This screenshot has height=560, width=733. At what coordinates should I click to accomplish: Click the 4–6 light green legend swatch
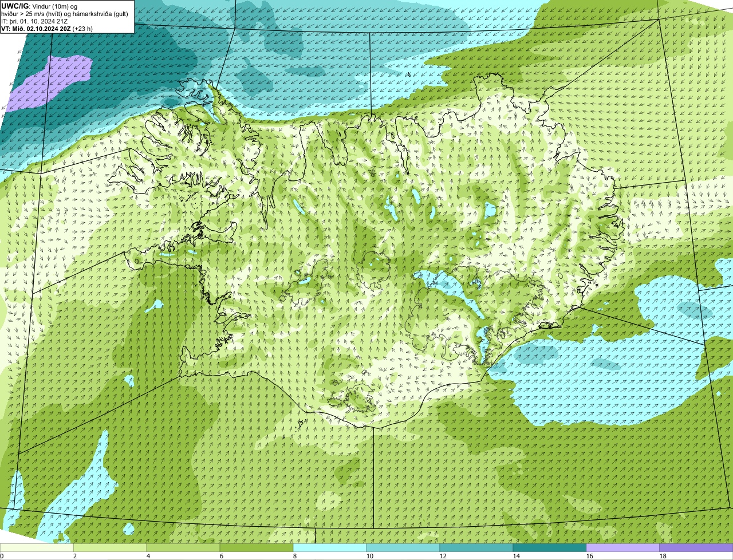click(183, 548)
